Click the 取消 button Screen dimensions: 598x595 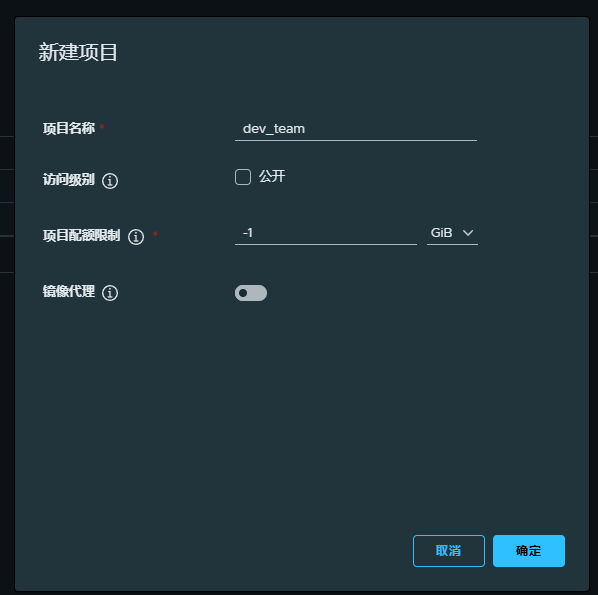click(x=449, y=551)
